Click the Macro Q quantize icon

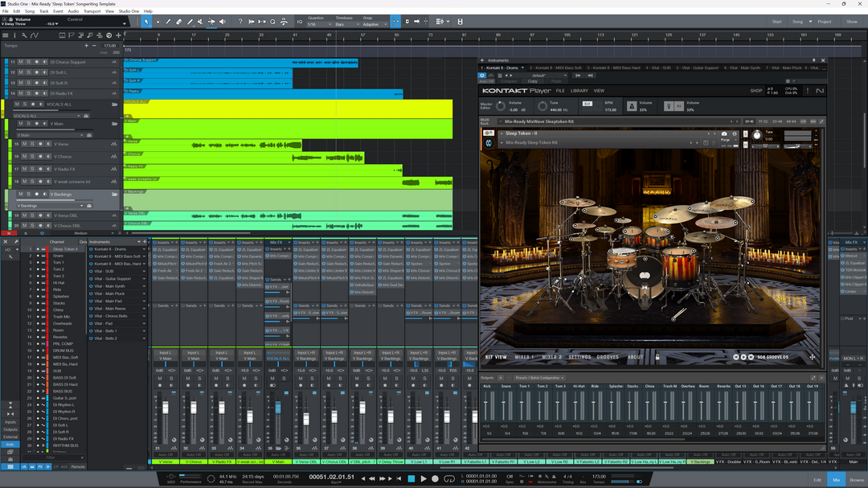click(x=273, y=22)
